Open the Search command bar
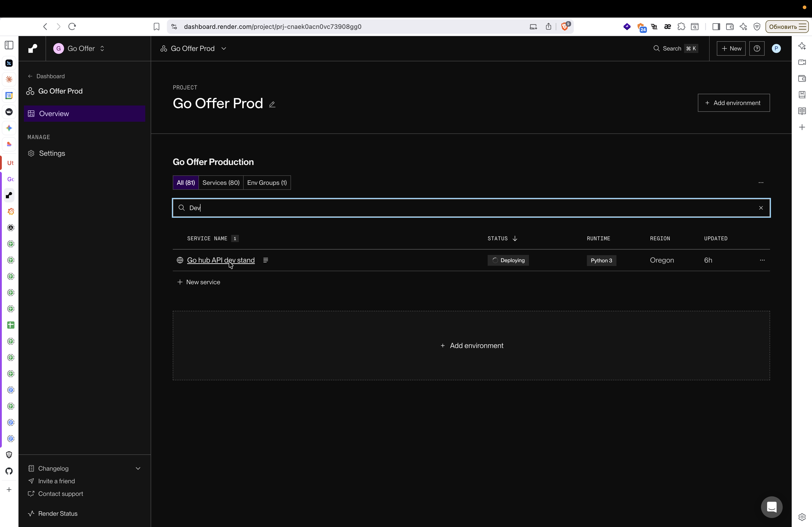 (x=675, y=48)
